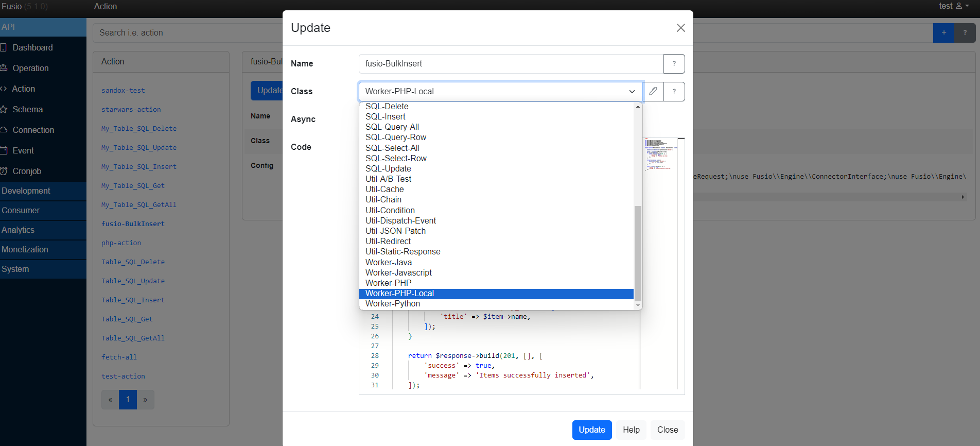This screenshot has width=980, height=446.
Task: Choose Worker-PHP option
Action: coord(496,283)
